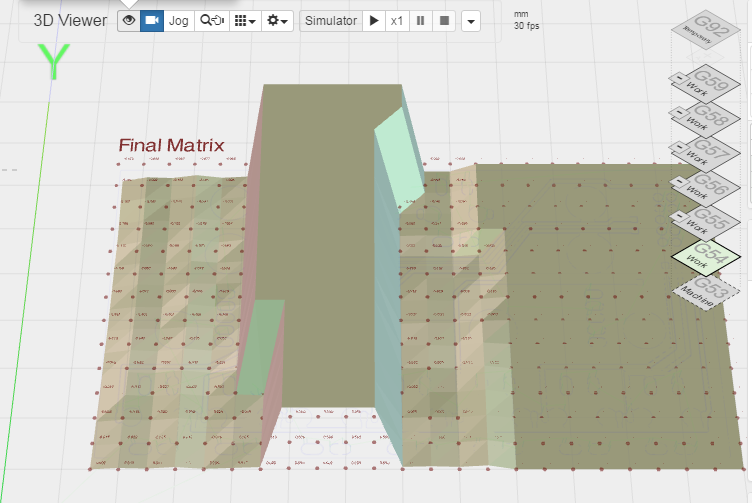Open the Jog control
Viewport: 752px width, 503px height.
[178, 21]
